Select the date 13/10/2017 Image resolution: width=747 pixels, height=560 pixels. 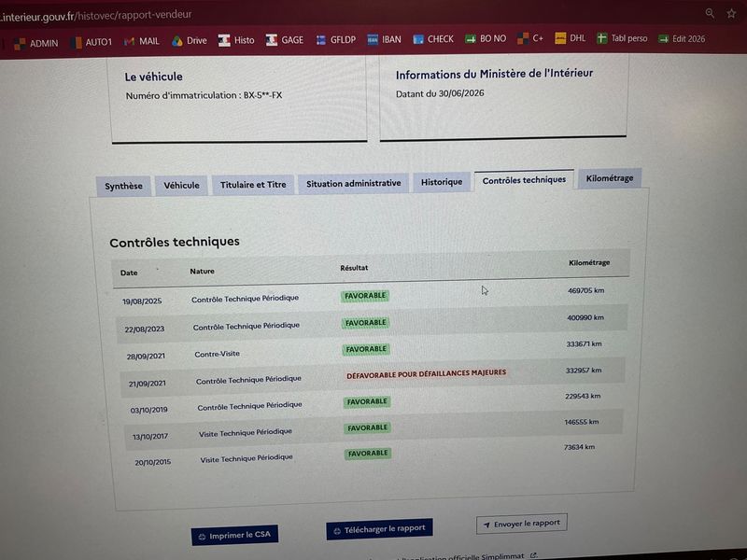150,437
